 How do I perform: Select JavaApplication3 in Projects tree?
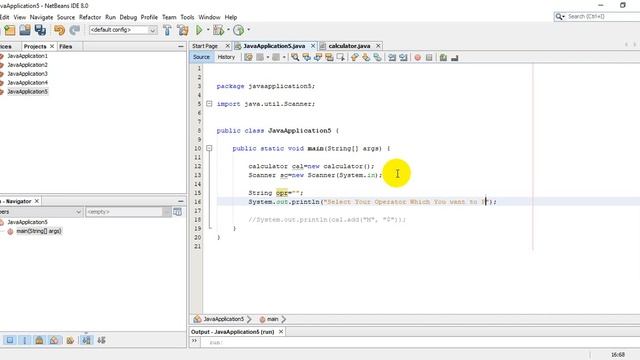click(x=27, y=73)
